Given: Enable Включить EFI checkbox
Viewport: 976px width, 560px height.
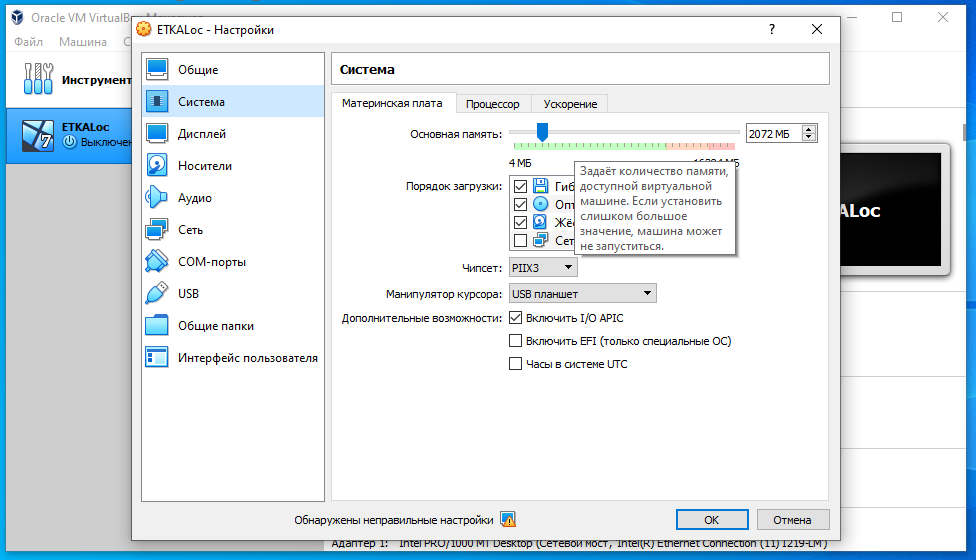Looking at the screenshot, I should 515,341.
